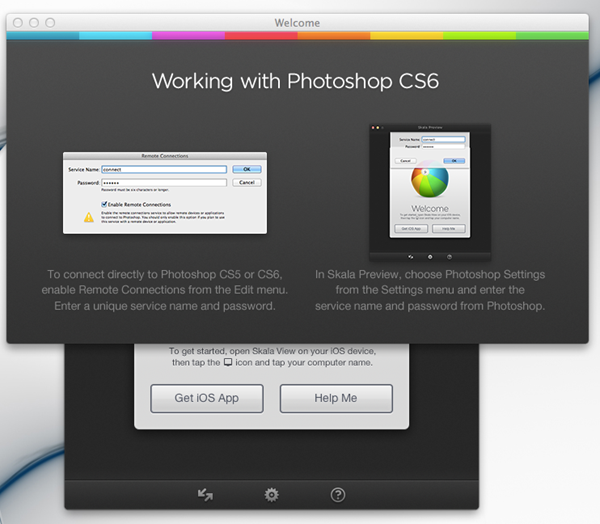Image resolution: width=600 pixels, height=524 pixels.
Task: Close the Welcome window
Action: [x=18, y=23]
